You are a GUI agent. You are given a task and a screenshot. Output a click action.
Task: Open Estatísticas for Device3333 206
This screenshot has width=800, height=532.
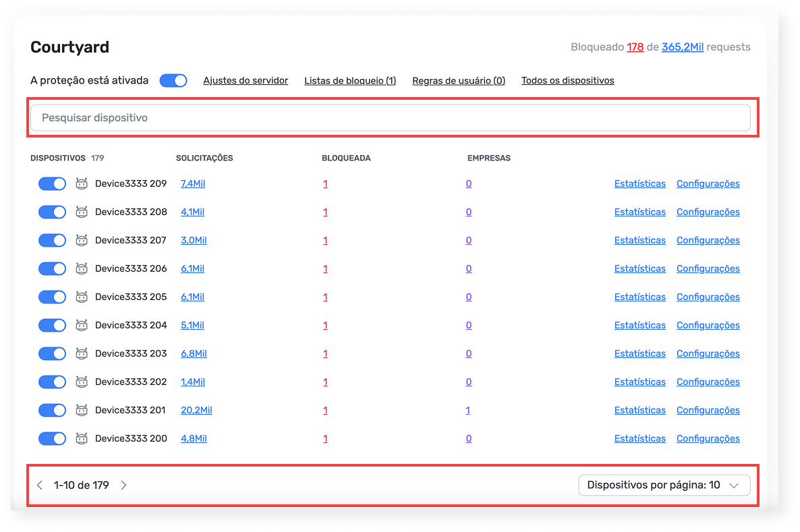(639, 268)
